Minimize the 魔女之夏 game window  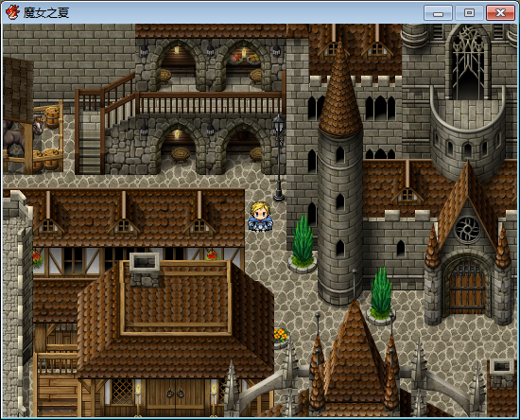pyautogui.click(x=438, y=13)
